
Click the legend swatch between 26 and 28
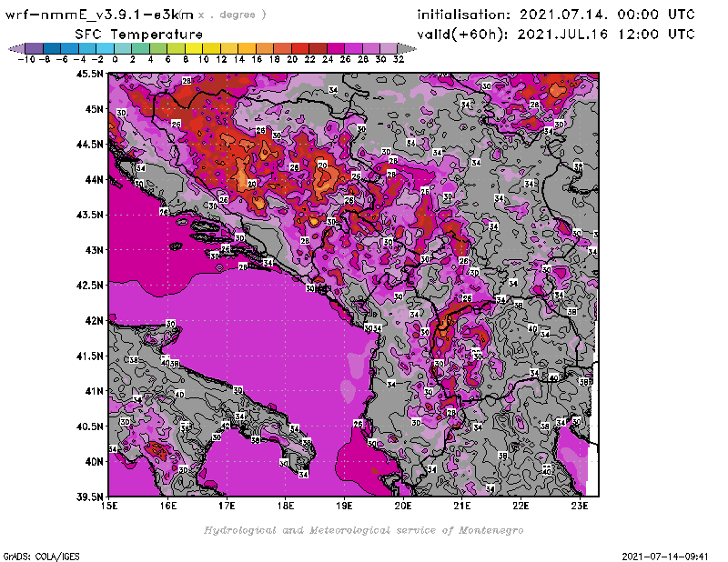click(353, 48)
